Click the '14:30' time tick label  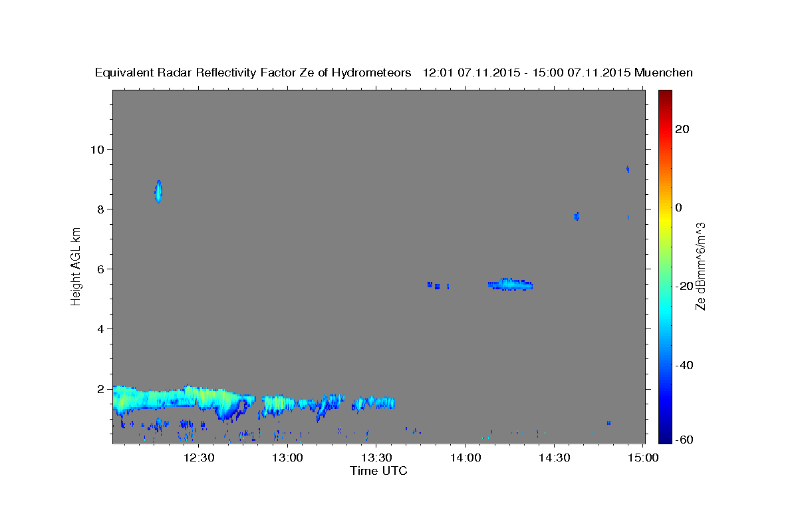pos(554,458)
